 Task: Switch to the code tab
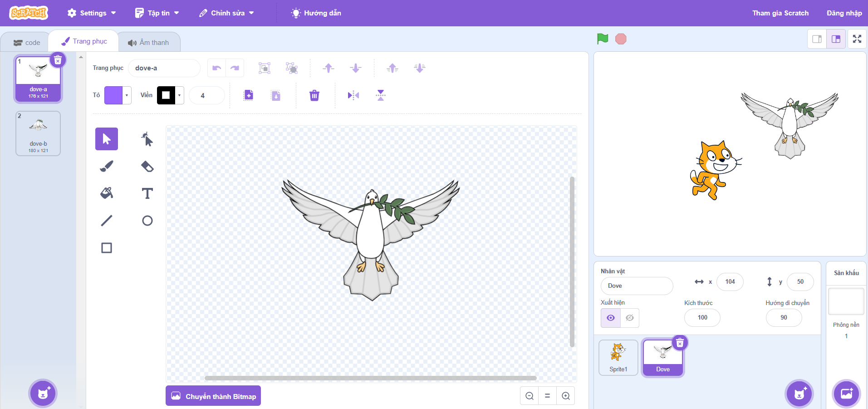(x=27, y=43)
